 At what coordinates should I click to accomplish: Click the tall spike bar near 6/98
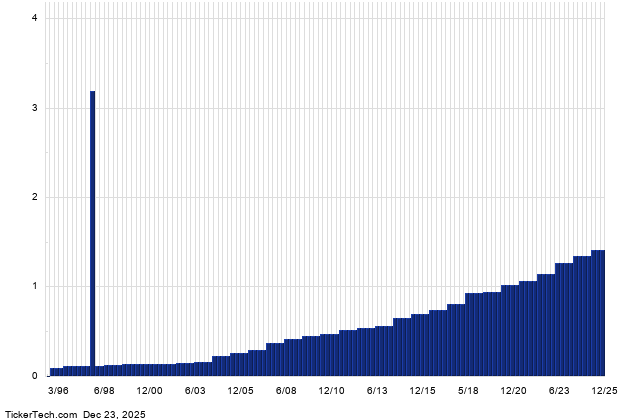click(x=93, y=228)
